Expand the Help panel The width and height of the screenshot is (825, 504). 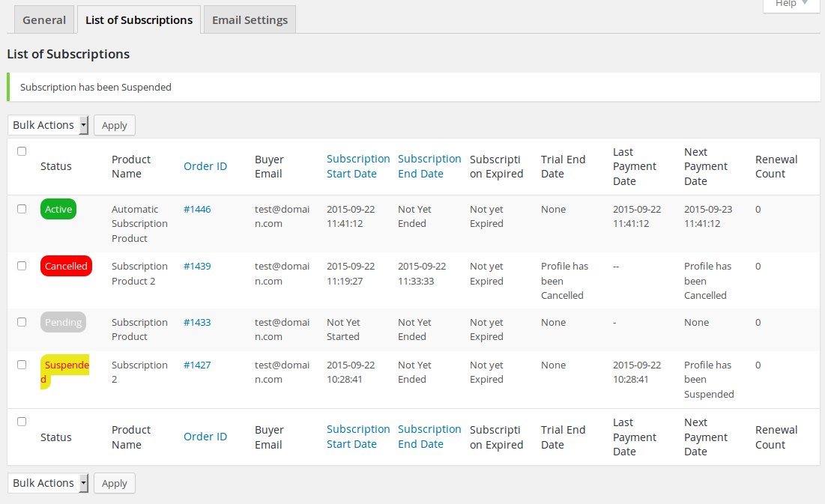click(791, 4)
